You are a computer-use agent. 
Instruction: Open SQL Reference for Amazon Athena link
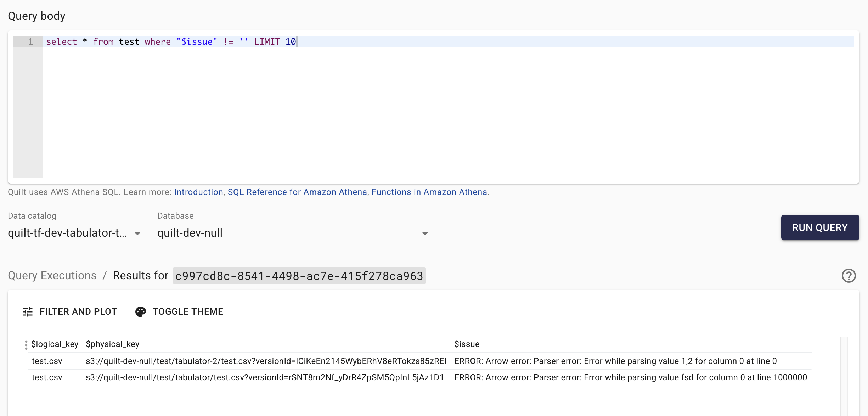click(x=297, y=192)
